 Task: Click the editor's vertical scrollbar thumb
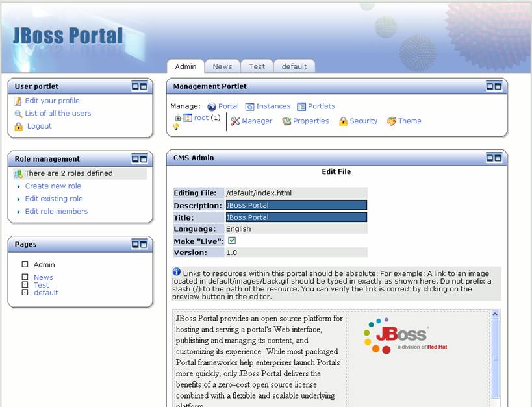click(x=495, y=358)
